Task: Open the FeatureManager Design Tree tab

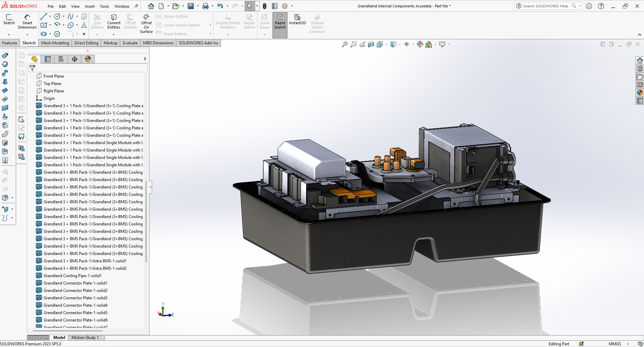Action: click(34, 59)
